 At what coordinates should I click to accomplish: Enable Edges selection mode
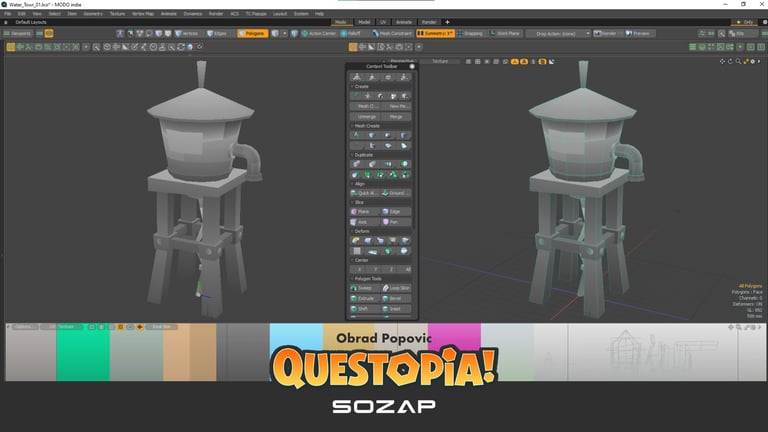point(217,33)
